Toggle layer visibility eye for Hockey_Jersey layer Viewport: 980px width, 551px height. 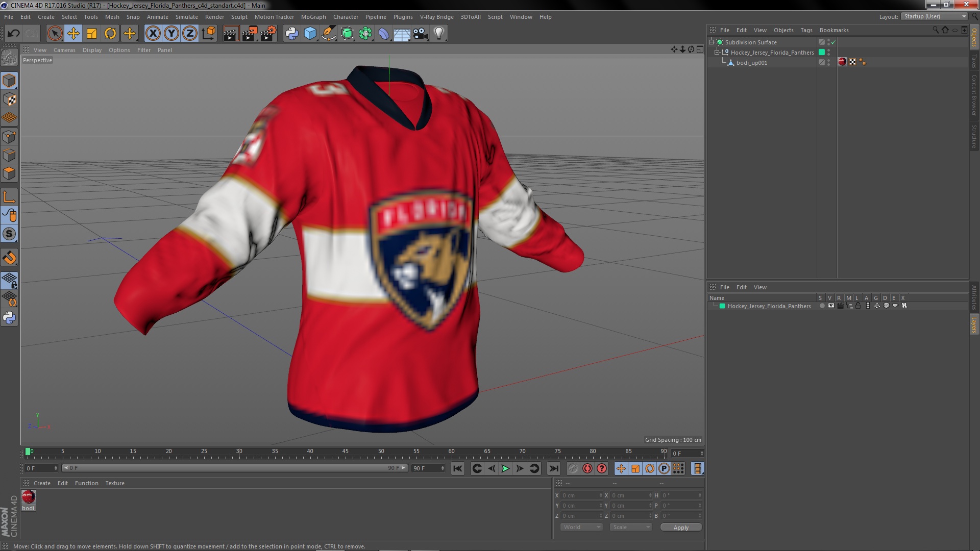pyautogui.click(x=831, y=306)
